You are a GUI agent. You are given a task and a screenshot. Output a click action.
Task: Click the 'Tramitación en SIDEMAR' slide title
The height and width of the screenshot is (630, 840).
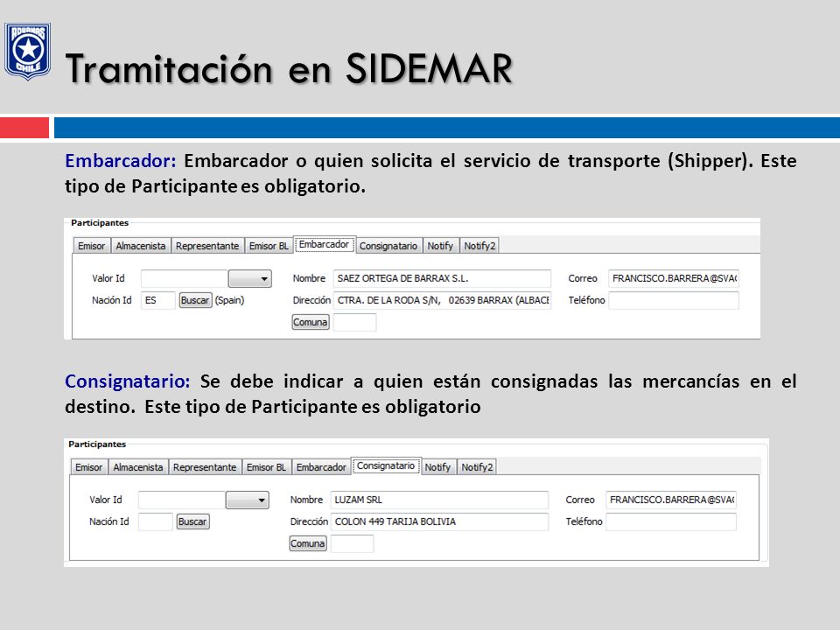point(290,68)
